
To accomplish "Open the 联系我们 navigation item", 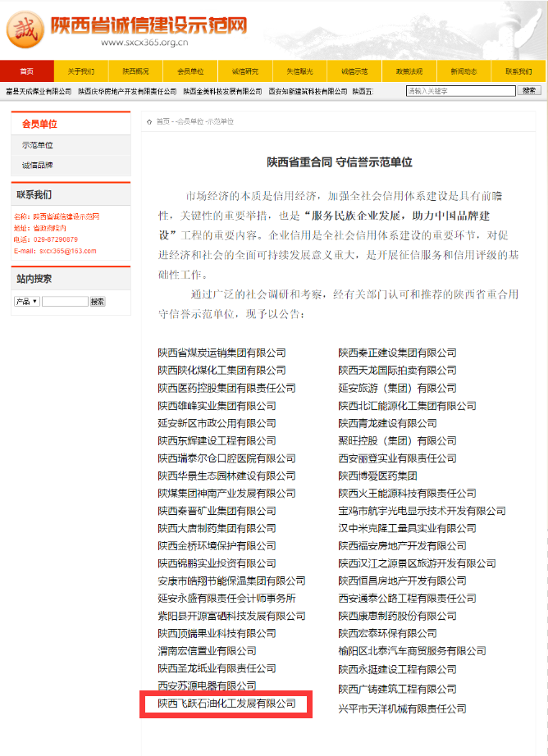I will [518, 71].
